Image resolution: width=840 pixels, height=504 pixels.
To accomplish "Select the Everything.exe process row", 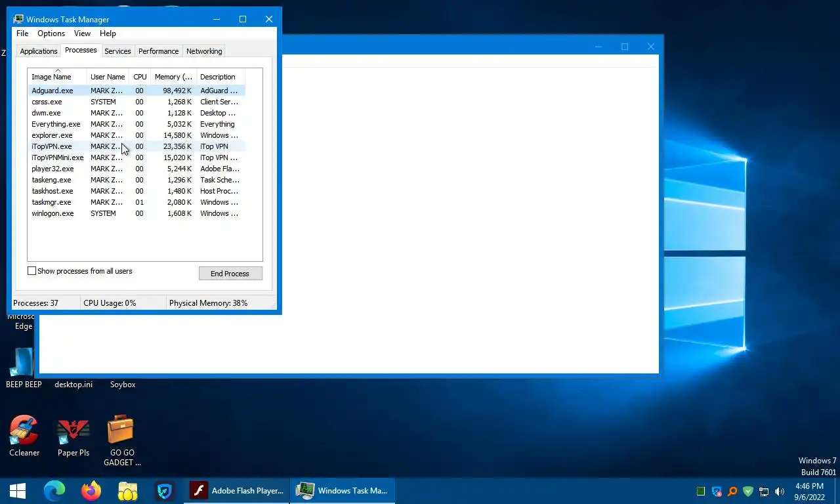I will pos(136,124).
